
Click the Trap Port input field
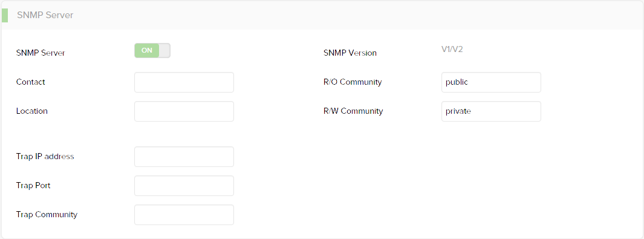point(184,186)
